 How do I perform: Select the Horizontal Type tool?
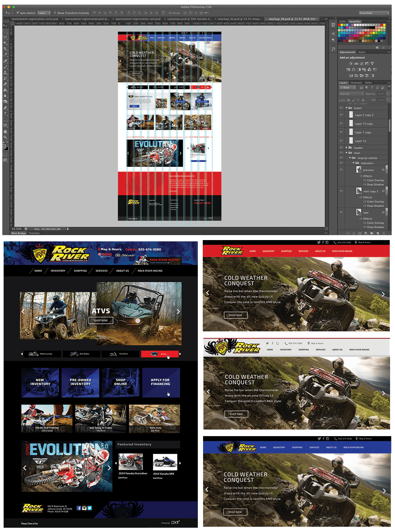(5, 114)
